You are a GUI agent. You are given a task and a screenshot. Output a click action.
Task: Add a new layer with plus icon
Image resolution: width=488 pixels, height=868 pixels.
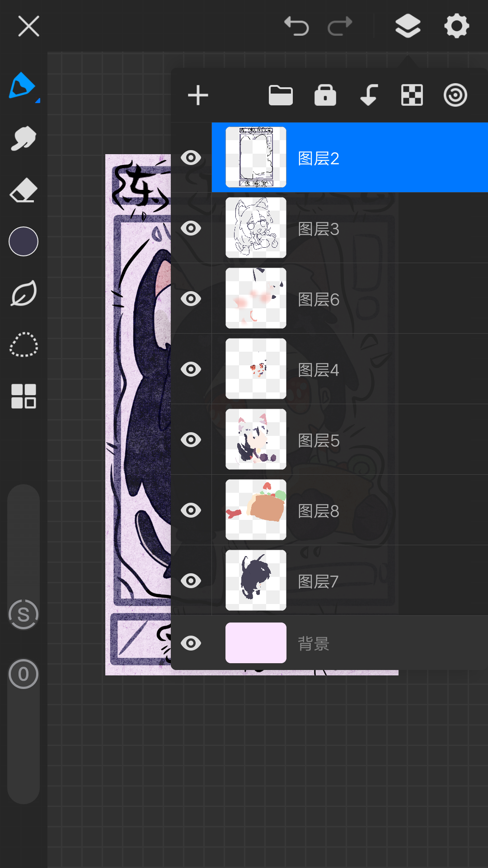point(198,95)
